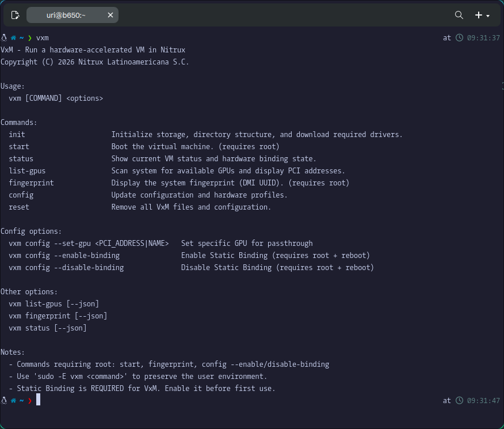This screenshot has height=429, width=504.
Task: Add a new tab with the plus icon
Action: (478, 15)
